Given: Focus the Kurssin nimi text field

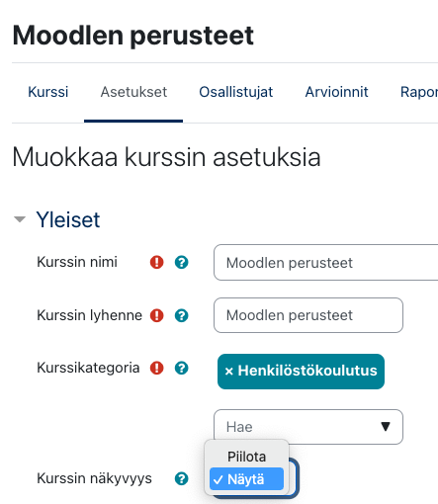Looking at the screenshot, I should [326, 263].
